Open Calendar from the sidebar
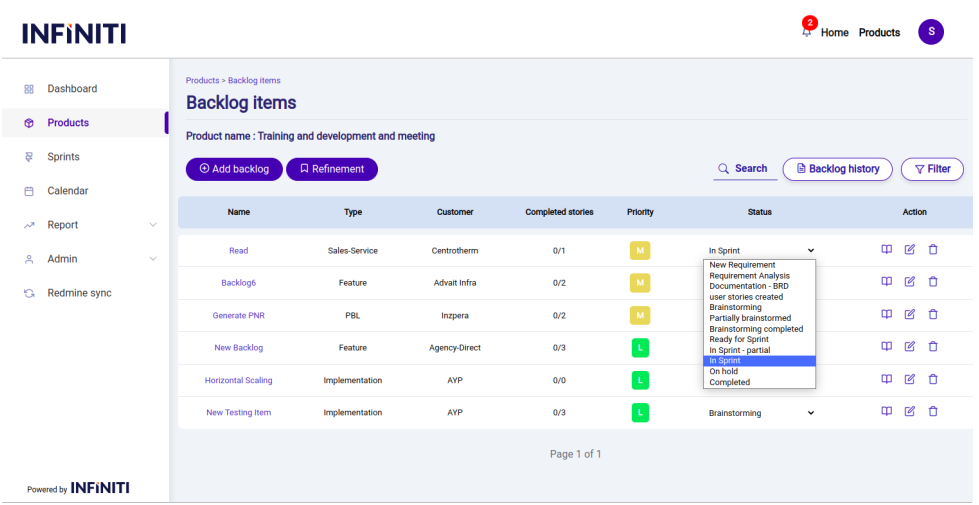The height and width of the screenshot is (505, 979). pos(67,191)
